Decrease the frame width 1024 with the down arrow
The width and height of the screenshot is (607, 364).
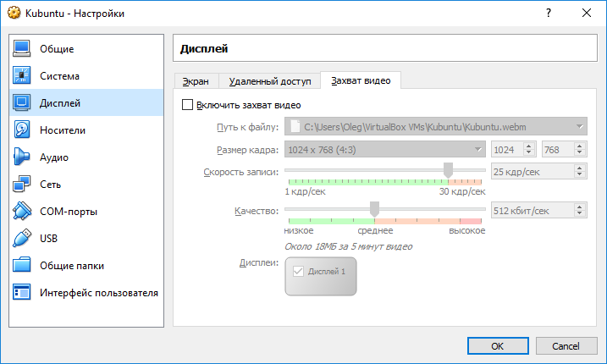(x=529, y=153)
